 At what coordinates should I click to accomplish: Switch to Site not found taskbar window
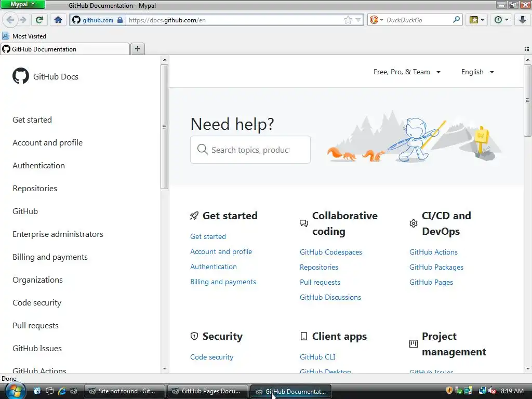124,391
